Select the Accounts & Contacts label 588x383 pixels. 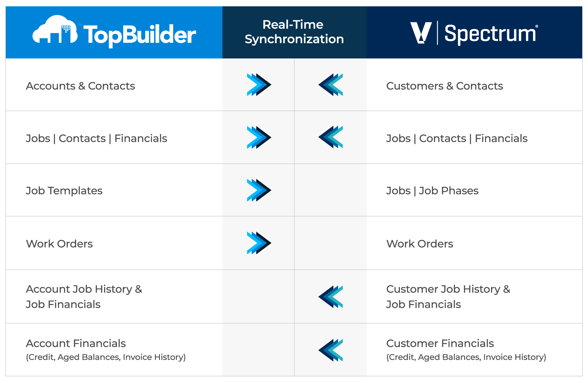80,86
